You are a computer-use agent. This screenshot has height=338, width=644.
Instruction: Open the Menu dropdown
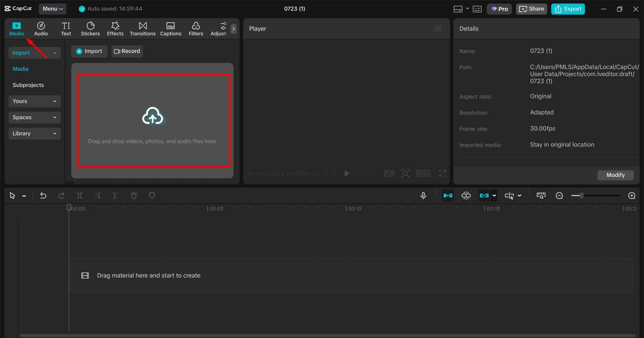pos(52,9)
